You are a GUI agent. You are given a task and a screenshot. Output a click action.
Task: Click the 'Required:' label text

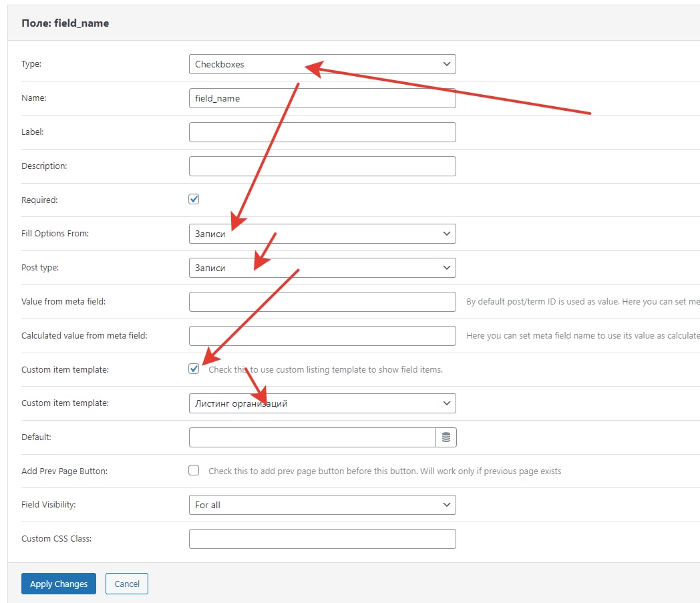click(x=39, y=200)
